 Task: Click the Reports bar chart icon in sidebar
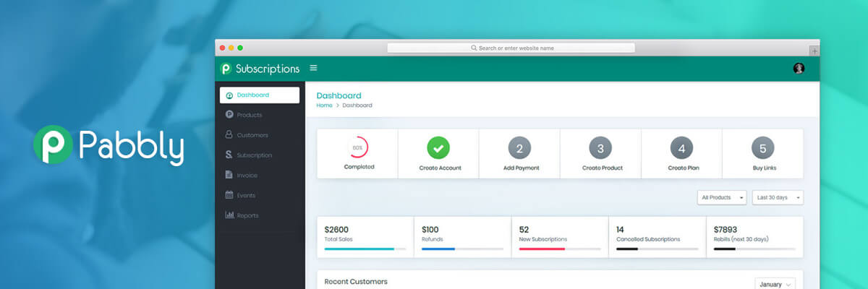(229, 215)
